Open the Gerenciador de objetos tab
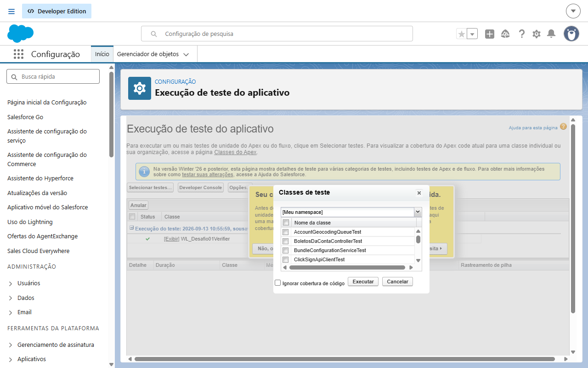 click(148, 54)
